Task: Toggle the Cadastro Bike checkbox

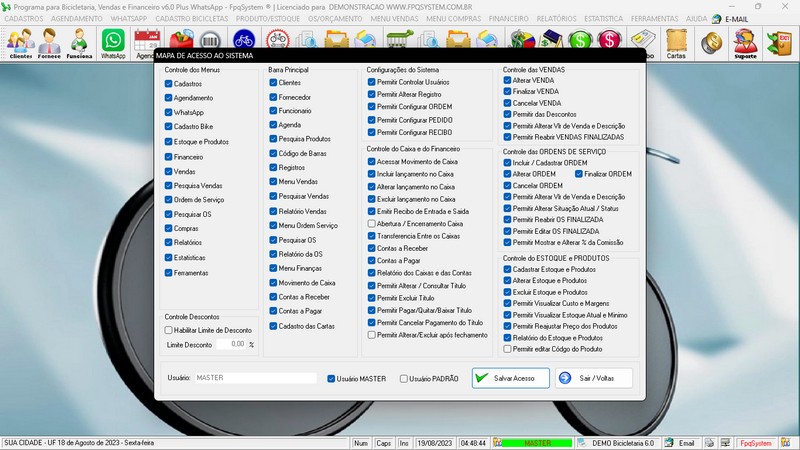Action: pos(168,126)
